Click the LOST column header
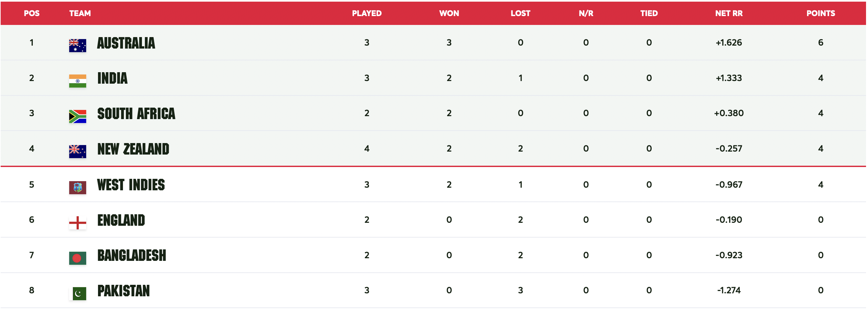Screen dimensions: 868x315 520,13
